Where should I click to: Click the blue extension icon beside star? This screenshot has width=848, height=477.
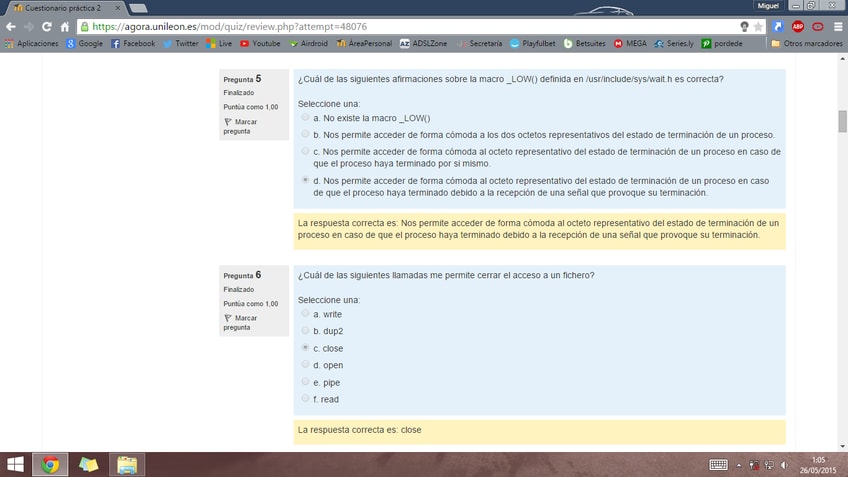pos(778,26)
